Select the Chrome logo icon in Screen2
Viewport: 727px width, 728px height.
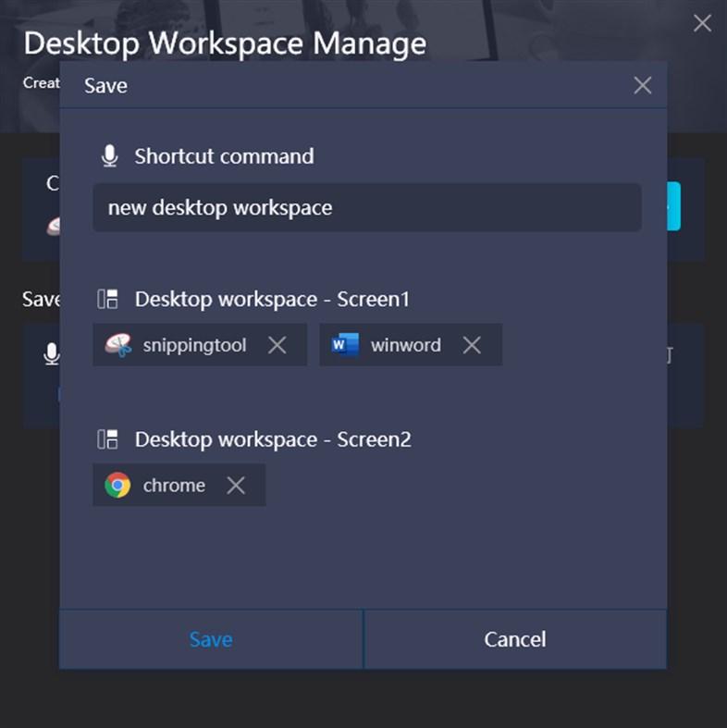coord(117,485)
